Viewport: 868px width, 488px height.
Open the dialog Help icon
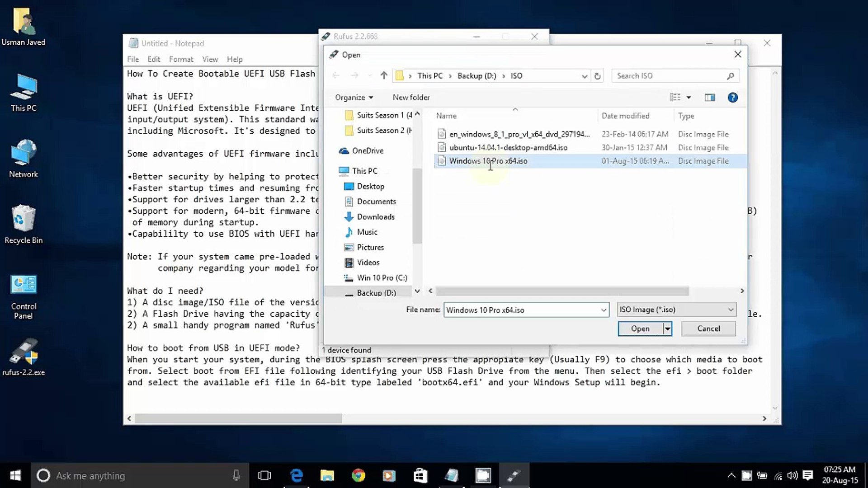tap(732, 98)
